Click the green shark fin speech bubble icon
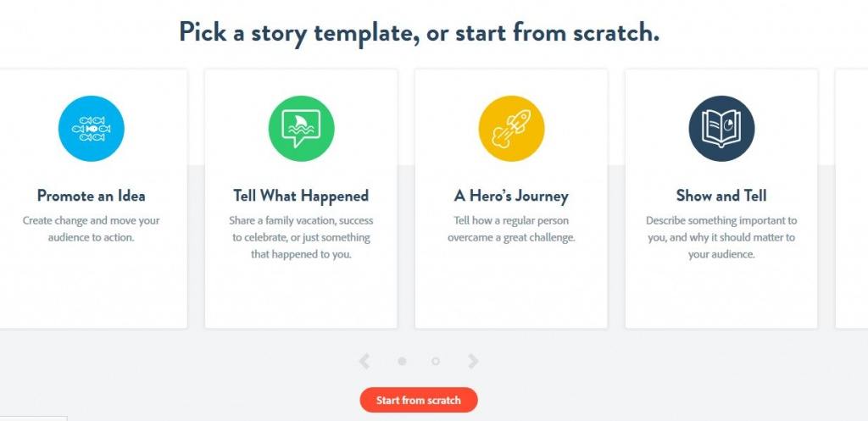Viewport: 868px width, 421px height. (301, 129)
